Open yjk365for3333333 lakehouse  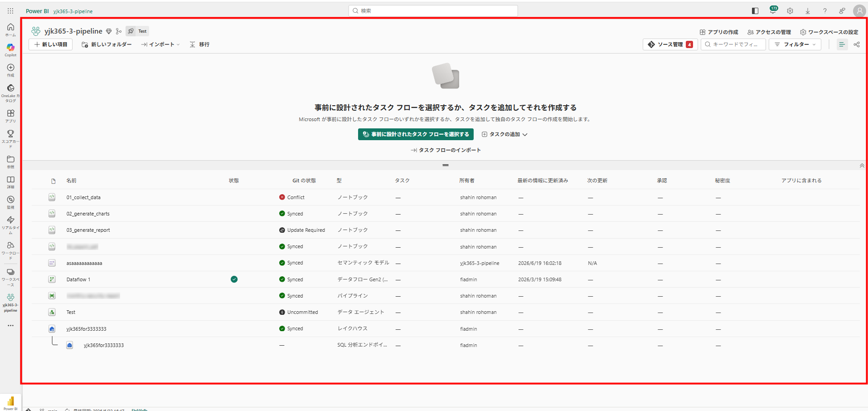[x=86, y=329]
